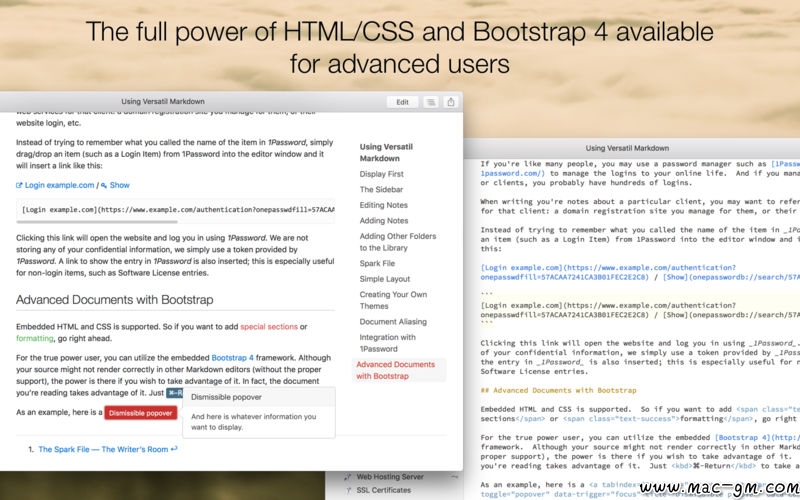Click the icon beside 'SSL Certificates'
The height and width of the screenshot is (500, 800).
[x=348, y=490]
